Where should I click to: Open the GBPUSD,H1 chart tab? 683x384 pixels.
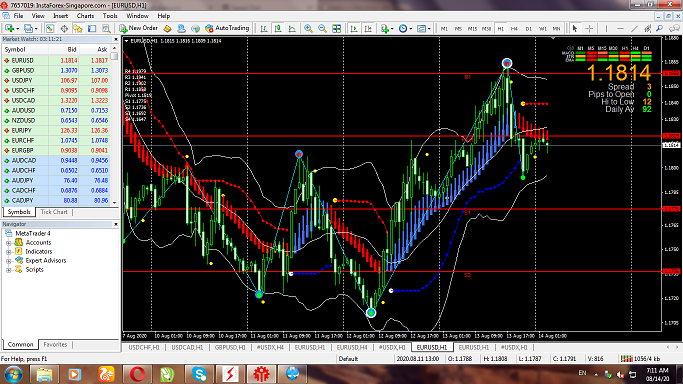click(230, 347)
